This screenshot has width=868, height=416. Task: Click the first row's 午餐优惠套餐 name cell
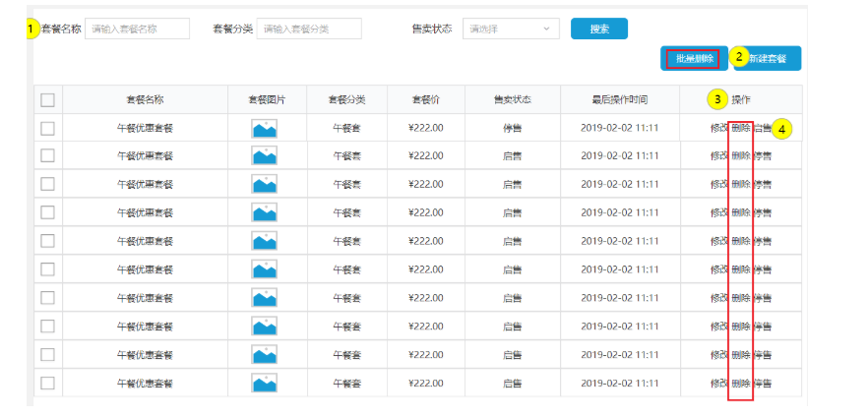[x=145, y=128]
